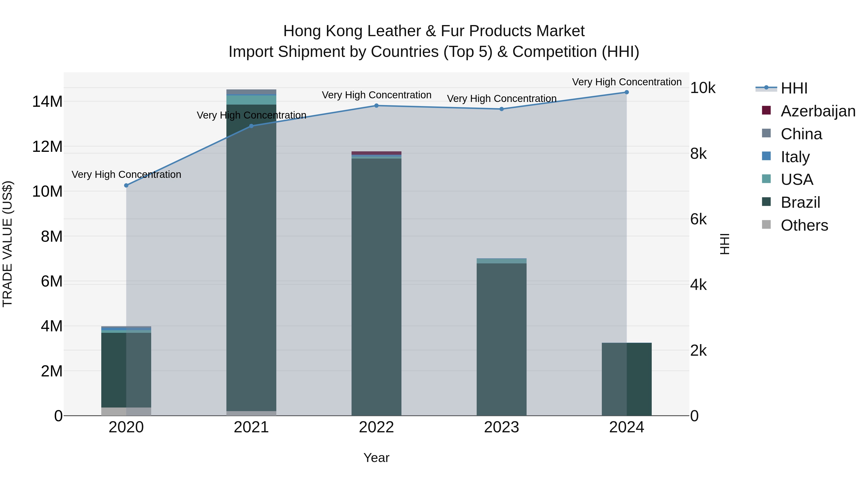The image size is (868, 488).
Task: Click the 2023 x-axis label
Action: [502, 427]
